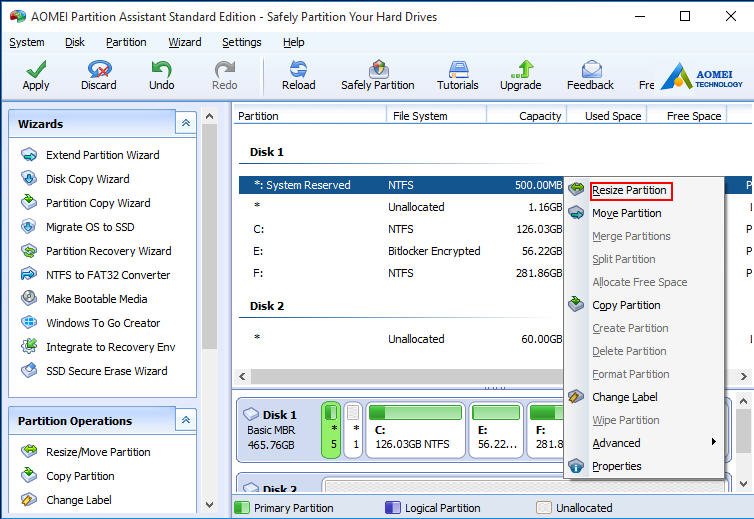This screenshot has width=754, height=519.
Task: Click the E: 56.22 disk map block
Action: (x=496, y=430)
